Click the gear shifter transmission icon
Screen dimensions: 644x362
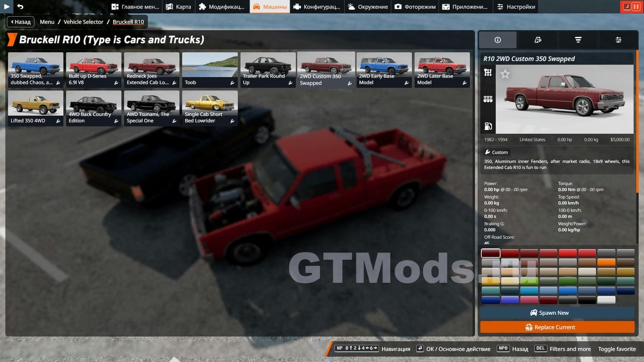tap(488, 72)
